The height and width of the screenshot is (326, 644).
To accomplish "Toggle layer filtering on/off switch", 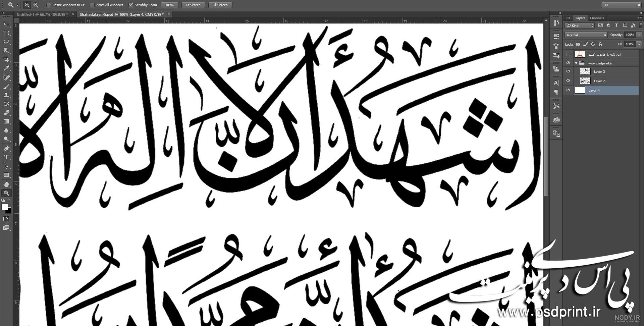I will tap(641, 25).
